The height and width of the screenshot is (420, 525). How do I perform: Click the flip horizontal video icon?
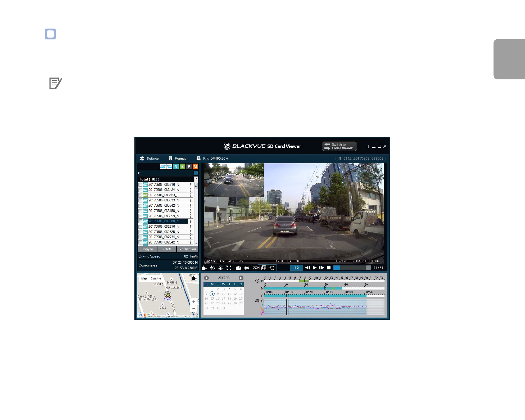220,268
